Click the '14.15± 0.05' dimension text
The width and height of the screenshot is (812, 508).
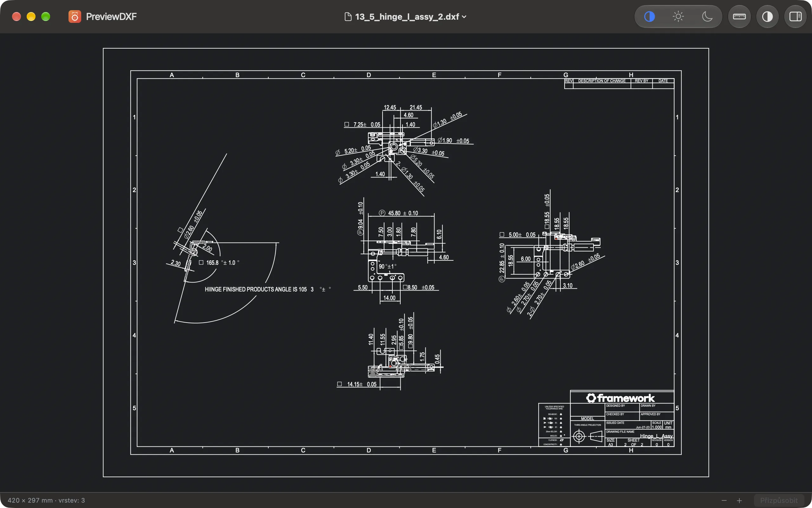click(362, 384)
